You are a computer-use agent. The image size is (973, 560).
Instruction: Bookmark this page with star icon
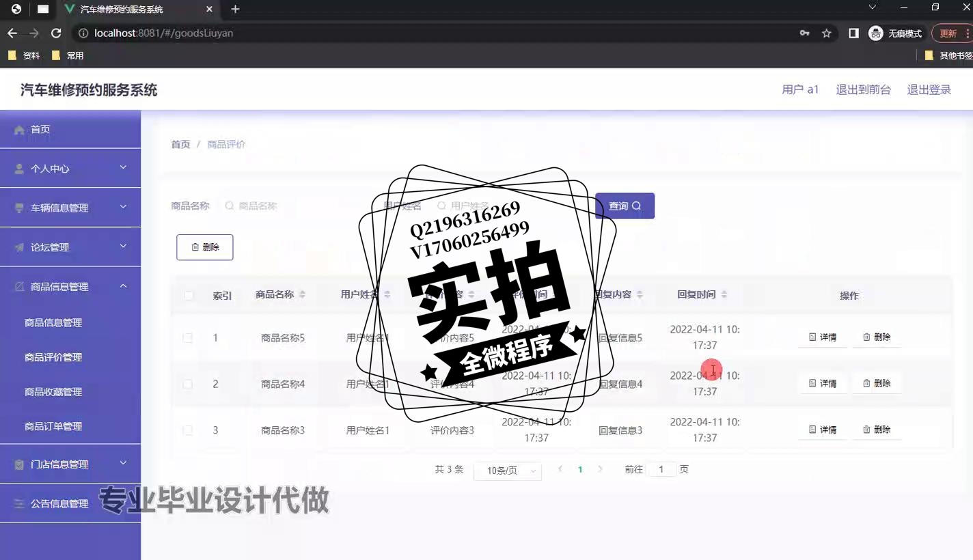click(x=826, y=33)
